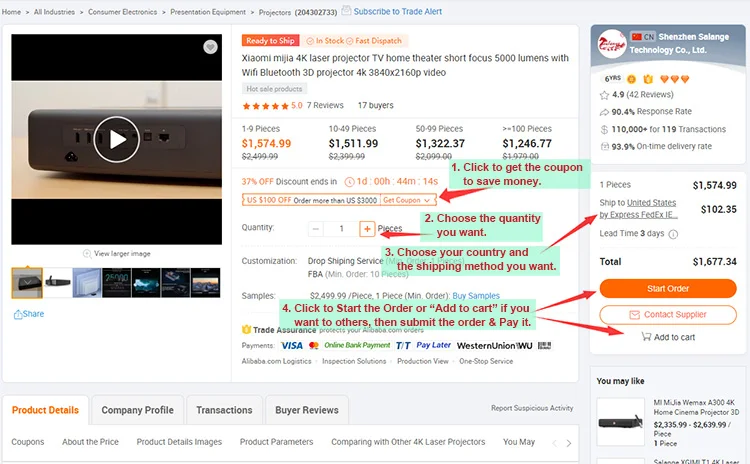This screenshot has width=750, height=464.
Task: Open the Transactions tab
Action: coord(224,410)
